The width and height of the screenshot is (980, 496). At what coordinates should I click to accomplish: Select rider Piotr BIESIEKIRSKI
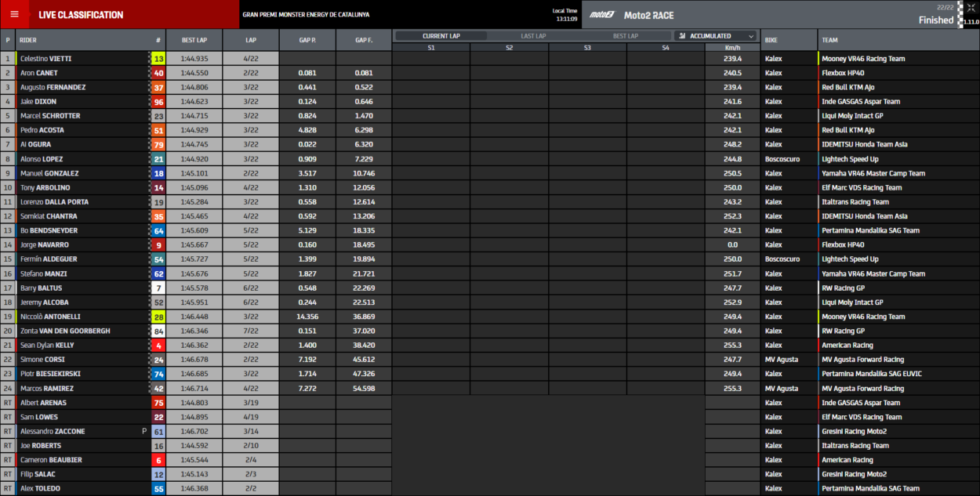[x=52, y=374]
